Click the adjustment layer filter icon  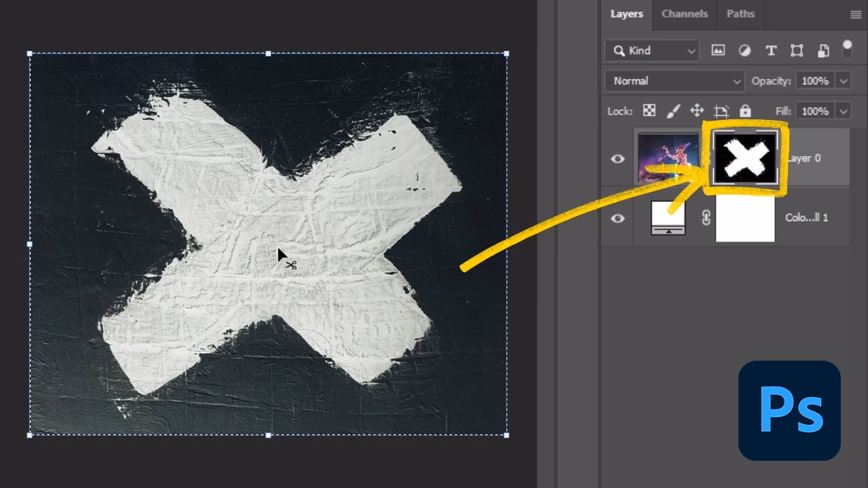744,50
